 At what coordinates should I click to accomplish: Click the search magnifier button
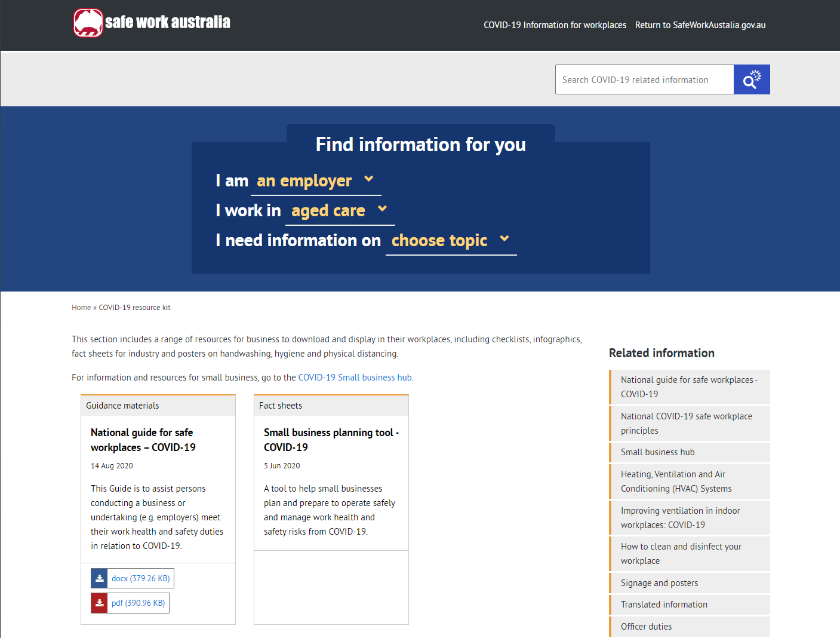coord(751,79)
